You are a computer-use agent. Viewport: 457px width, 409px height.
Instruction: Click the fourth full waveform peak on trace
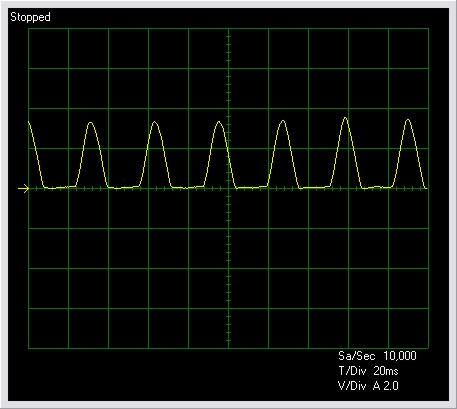pyautogui.click(x=283, y=121)
